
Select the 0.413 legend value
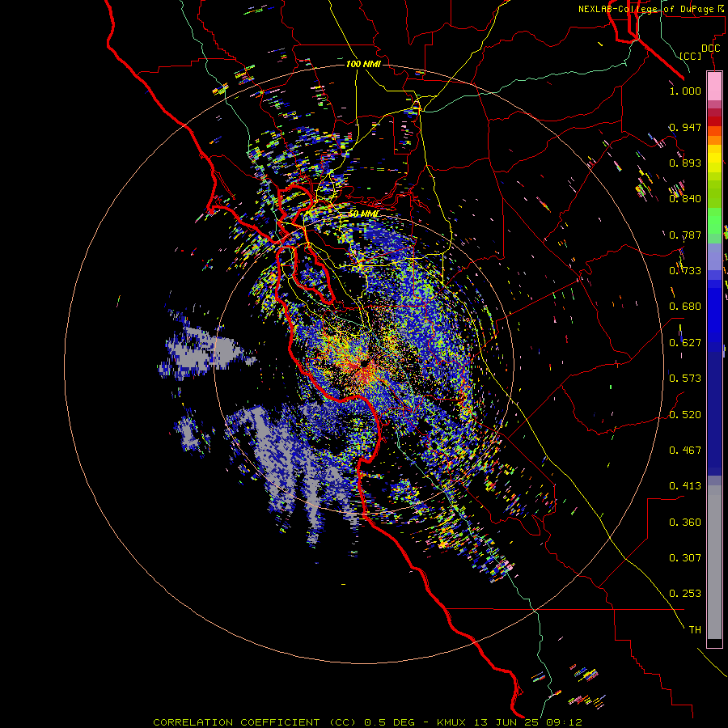685,486
